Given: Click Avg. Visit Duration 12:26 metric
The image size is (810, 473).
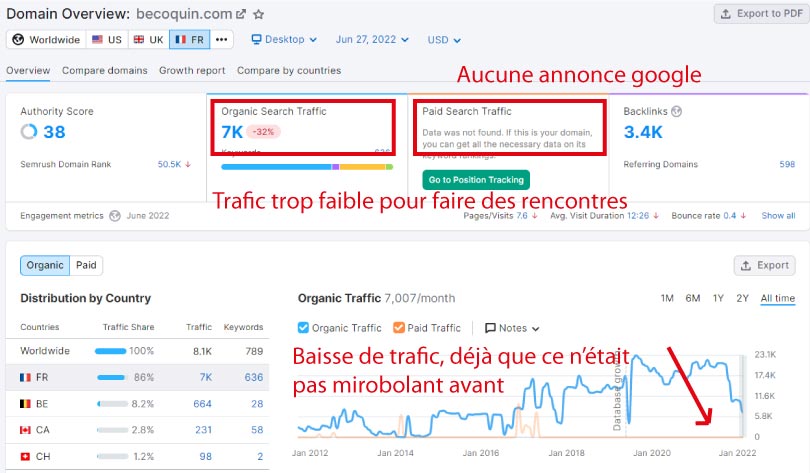Looking at the screenshot, I should click(604, 216).
